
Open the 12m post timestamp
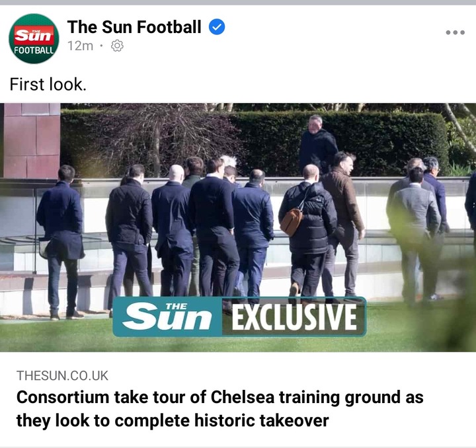click(x=80, y=46)
